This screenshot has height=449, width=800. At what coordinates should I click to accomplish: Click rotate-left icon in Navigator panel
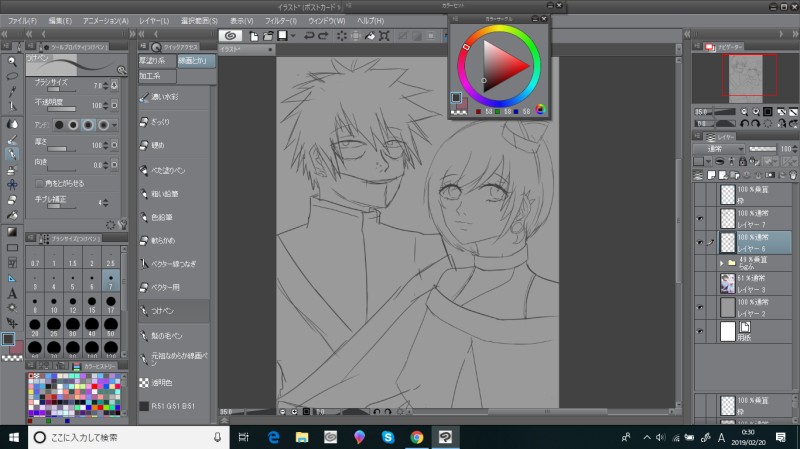744,123
